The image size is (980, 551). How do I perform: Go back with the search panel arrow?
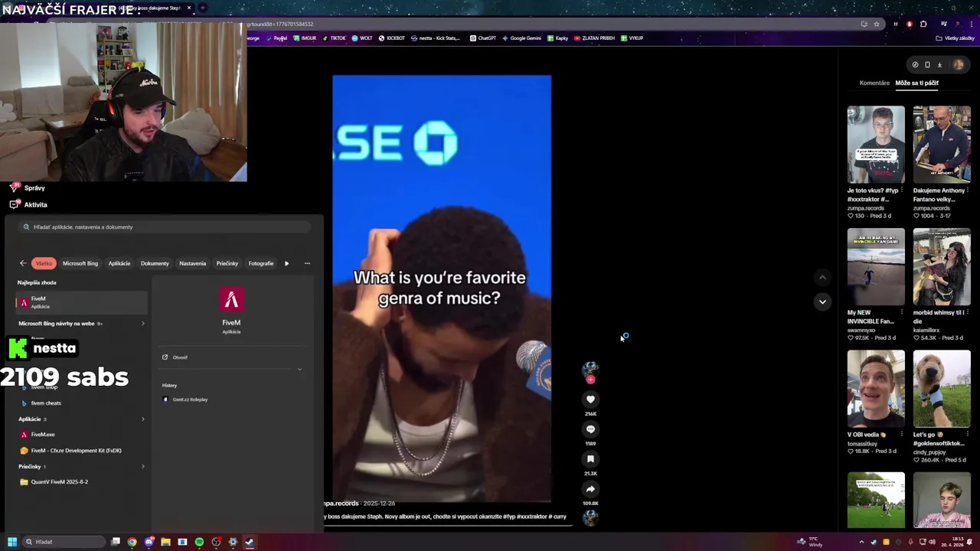pos(23,263)
